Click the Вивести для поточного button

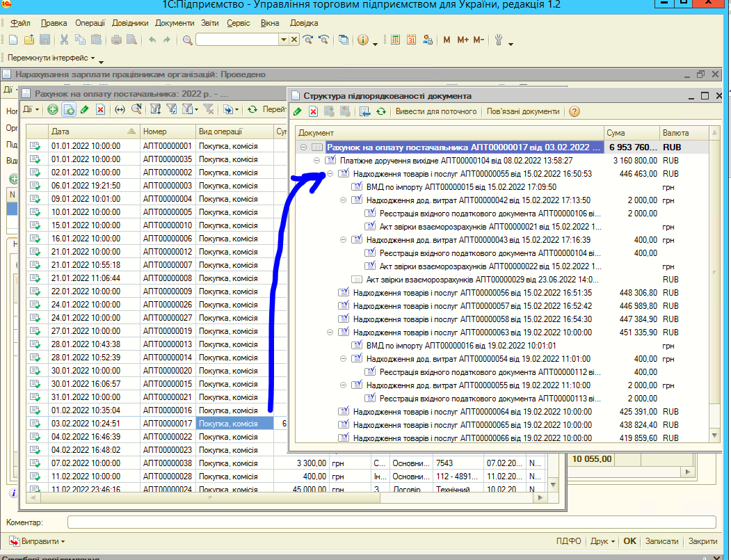point(436,111)
